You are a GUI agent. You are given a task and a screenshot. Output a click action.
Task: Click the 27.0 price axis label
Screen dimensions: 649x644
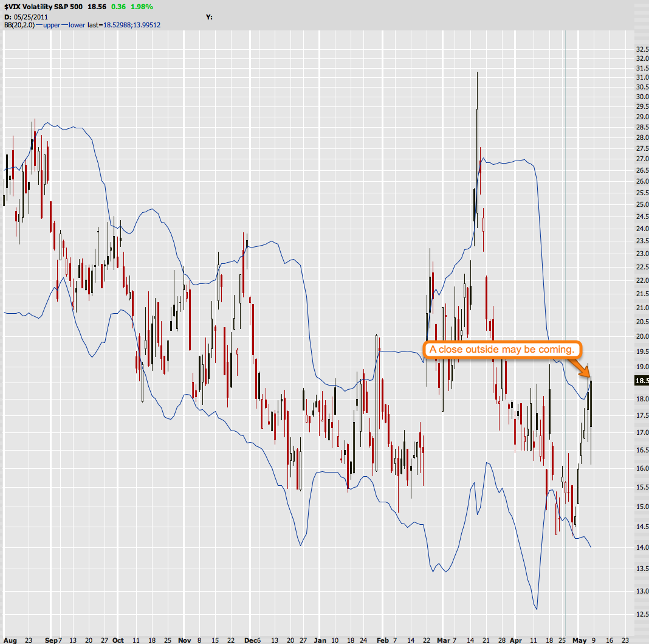coord(642,159)
